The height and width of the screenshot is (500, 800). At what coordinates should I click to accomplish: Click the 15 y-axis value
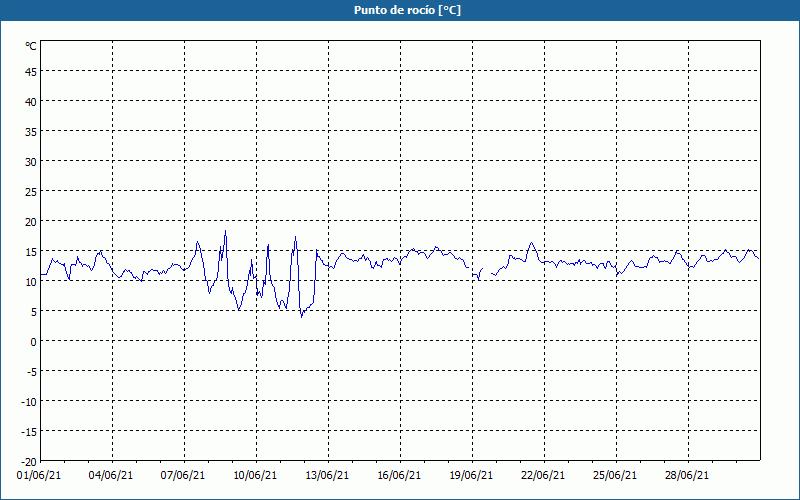click(31, 252)
